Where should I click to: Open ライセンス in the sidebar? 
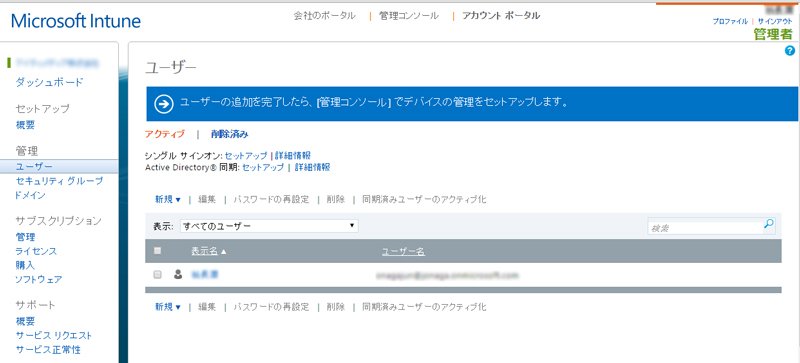[36, 251]
